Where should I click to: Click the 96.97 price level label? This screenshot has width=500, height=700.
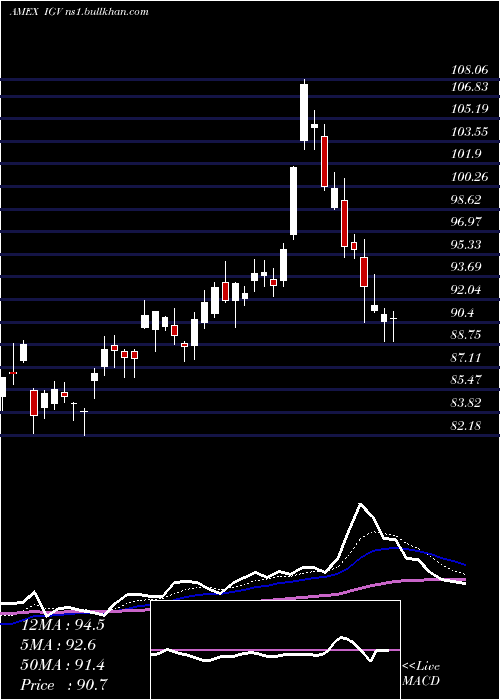point(467,222)
